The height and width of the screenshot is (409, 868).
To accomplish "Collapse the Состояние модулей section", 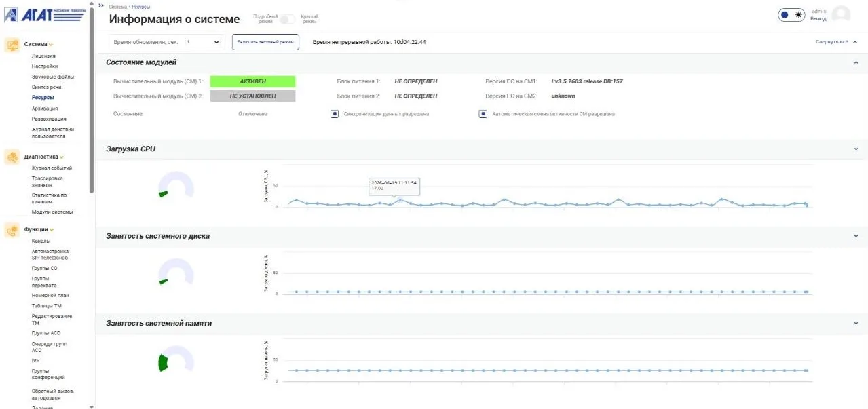I will click(856, 62).
